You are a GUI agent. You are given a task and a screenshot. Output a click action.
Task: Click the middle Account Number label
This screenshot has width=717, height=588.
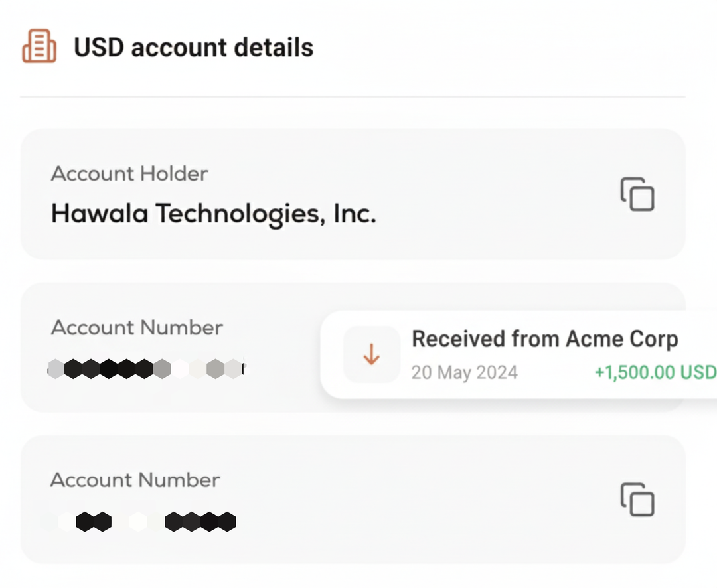coord(137,327)
